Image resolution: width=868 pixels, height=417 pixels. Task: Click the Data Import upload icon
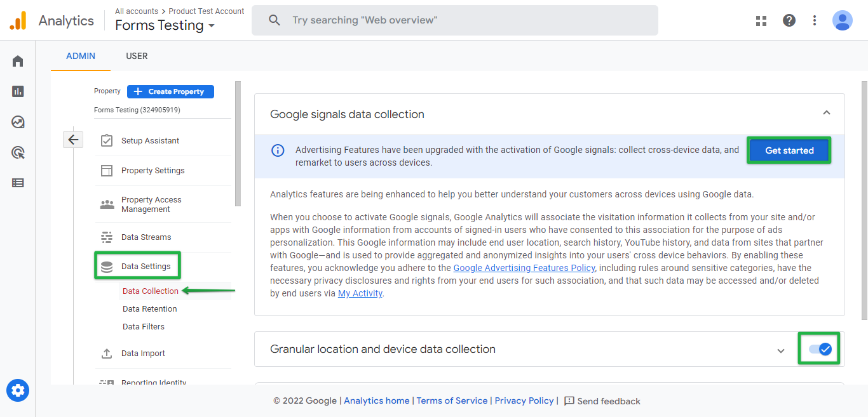click(x=107, y=354)
